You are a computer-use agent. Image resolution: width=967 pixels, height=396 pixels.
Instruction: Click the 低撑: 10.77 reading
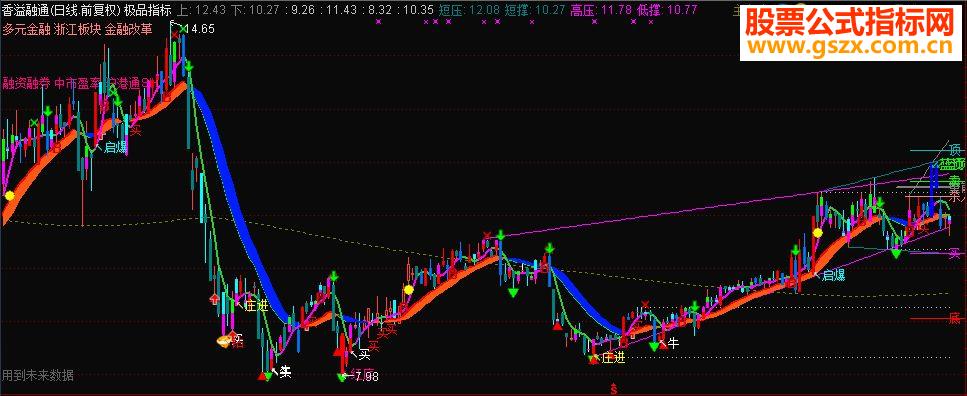pyautogui.click(x=667, y=10)
